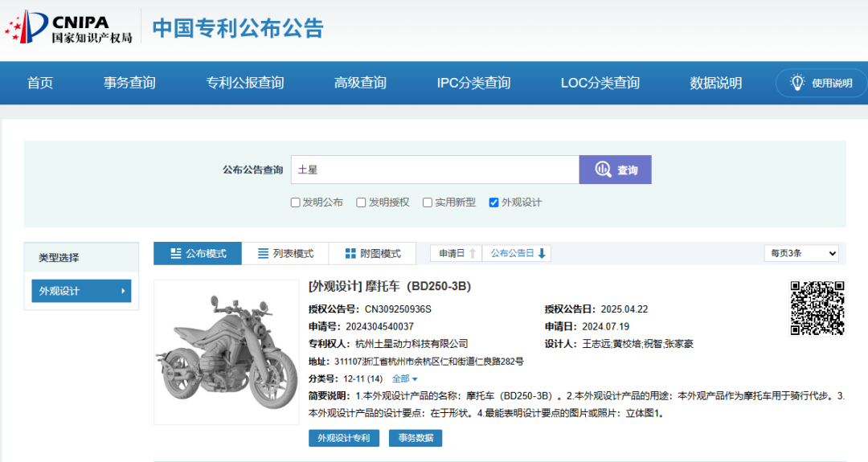Click the 授权公告号 CN309250936S text
This screenshot has height=462, width=868.
click(x=370, y=309)
